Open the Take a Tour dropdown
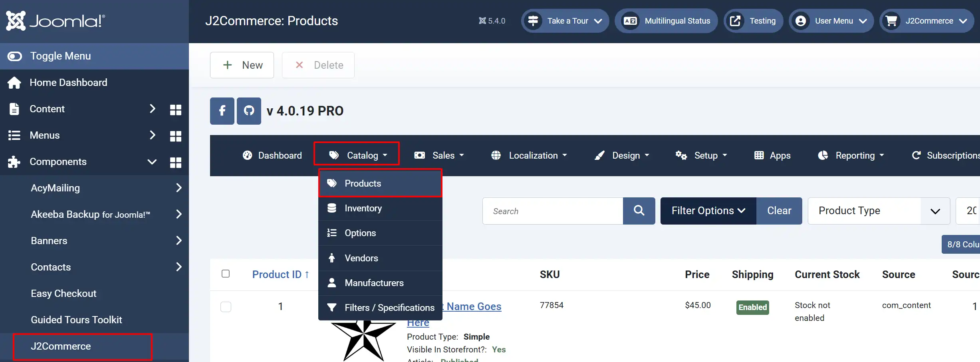980x362 pixels. [x=565, y=21]
